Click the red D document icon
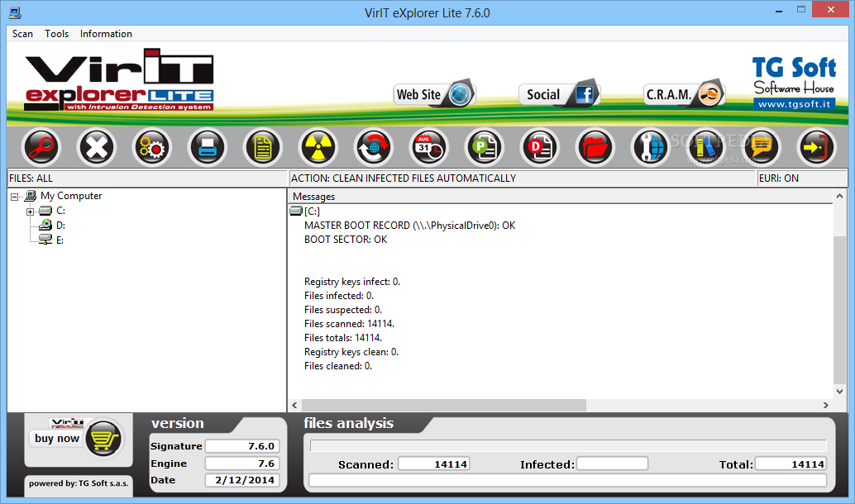The width and height of the screenshot is (855, 504). click(540, 147)
